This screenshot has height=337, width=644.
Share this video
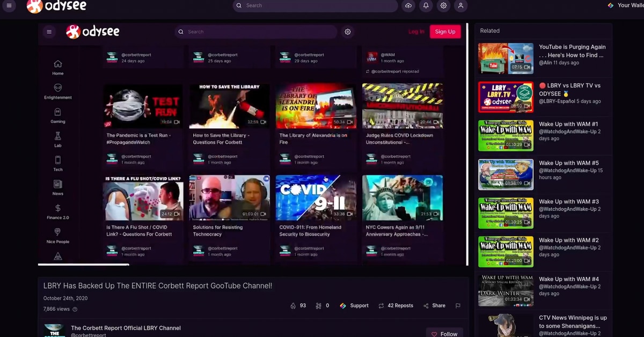click(x=434, y=306)
